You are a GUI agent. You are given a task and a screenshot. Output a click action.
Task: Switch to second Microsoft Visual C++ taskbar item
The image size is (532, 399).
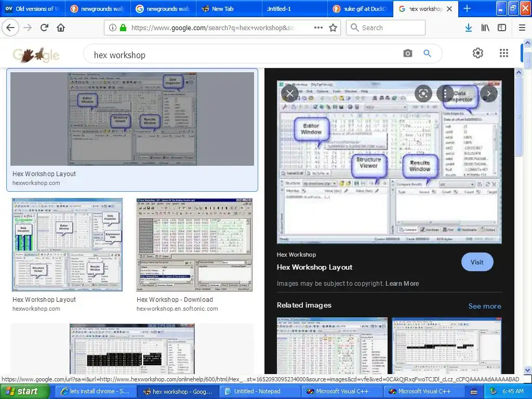(424, 391)
